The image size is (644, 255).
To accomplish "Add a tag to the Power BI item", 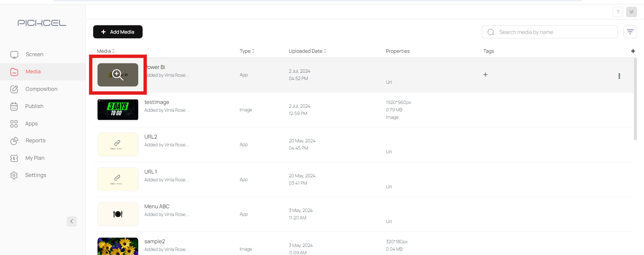I will 485,75.
